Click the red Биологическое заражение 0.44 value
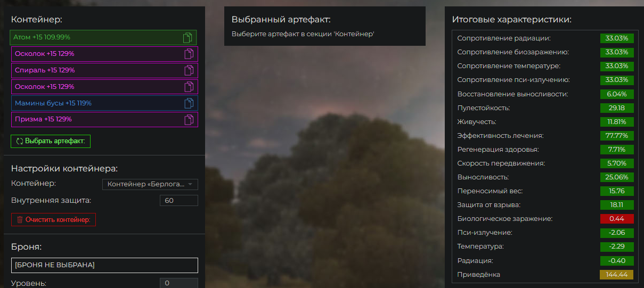This screenshot has width=644, height=288. pos(617,219)
